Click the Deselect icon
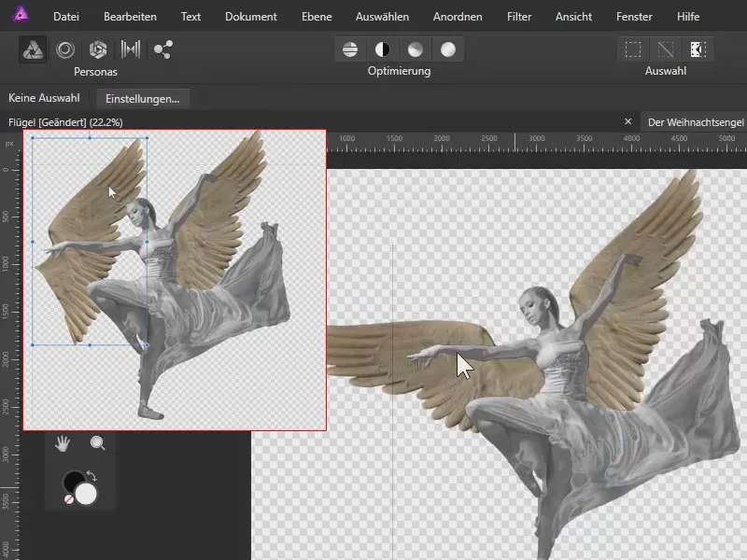This screenshot has height=560, width=747. point(666,49)
